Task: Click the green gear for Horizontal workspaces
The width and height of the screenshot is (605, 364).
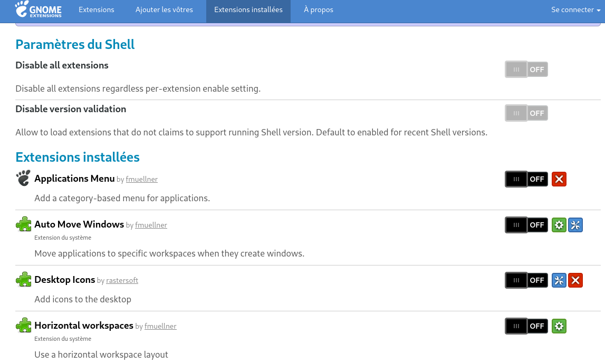Action: 559,326
